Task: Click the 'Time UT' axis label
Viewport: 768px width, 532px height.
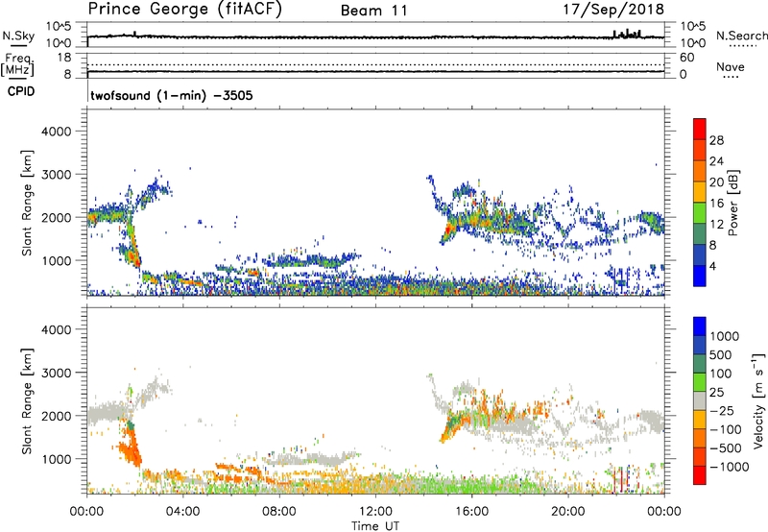Action: pyautogui.click(x=375, y=526)
